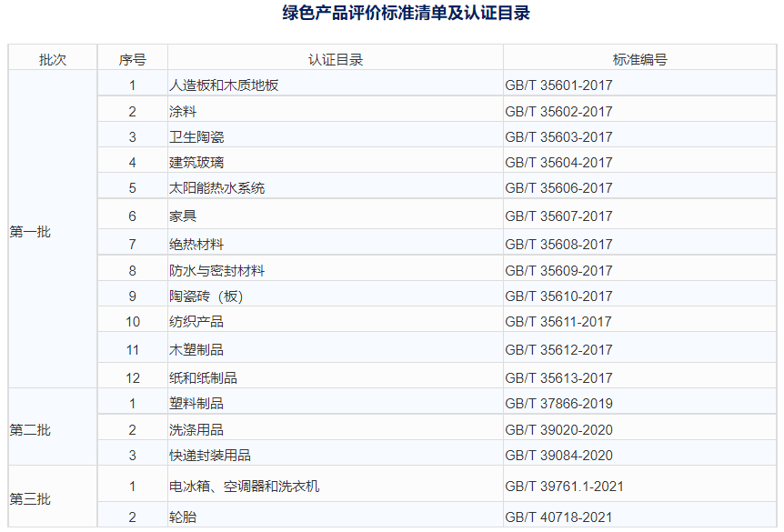
Task: Select standard number GB/T 40718-2021
Action: (x=558, y=517)
